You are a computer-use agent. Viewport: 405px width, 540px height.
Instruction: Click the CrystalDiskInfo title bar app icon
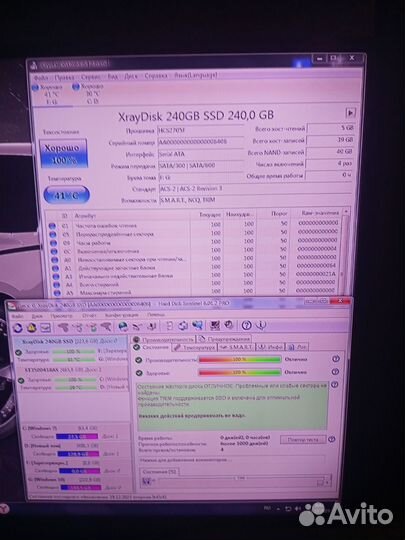[33, 65]
